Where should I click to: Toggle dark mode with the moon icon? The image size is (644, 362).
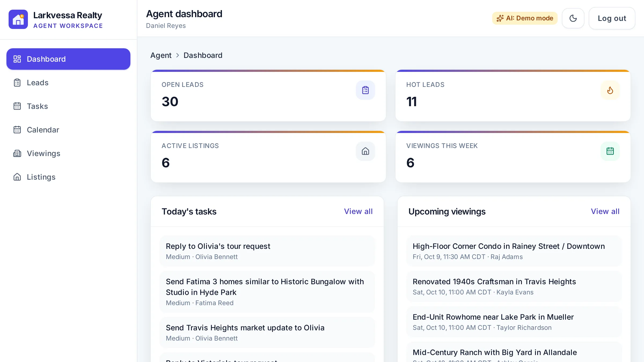(x=573, y=18)
